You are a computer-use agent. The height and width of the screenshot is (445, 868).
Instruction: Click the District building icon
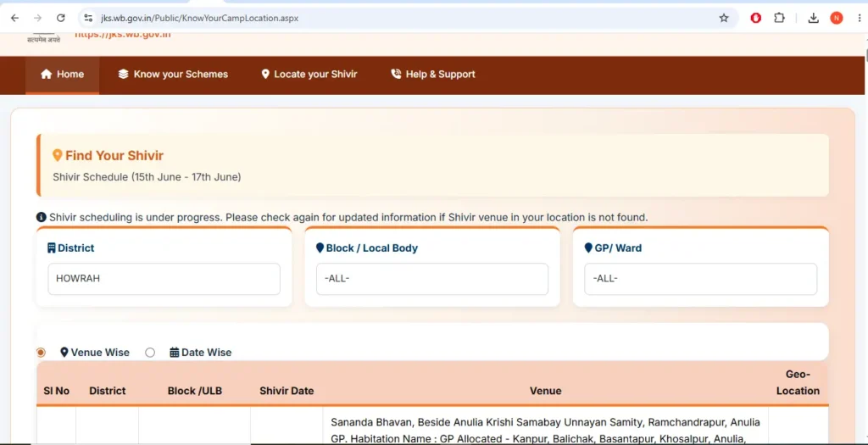[52, 248]
